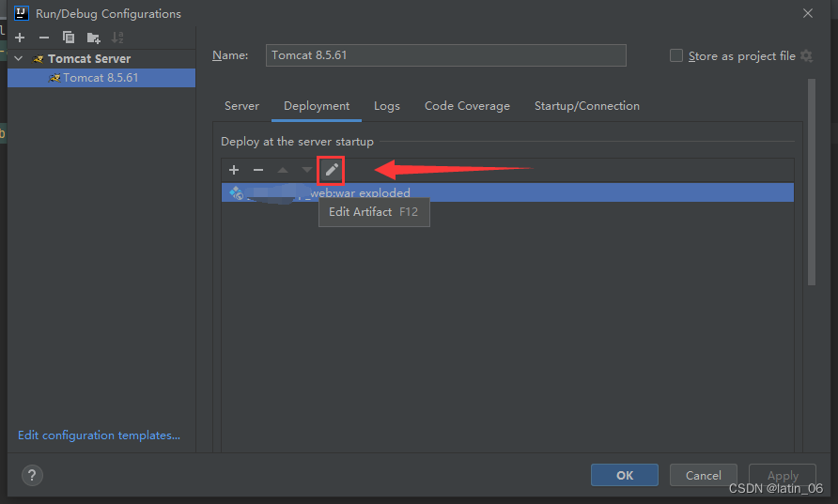Click the OK button
Viewport: 838px width, 504px height.
tap(624, 475)
